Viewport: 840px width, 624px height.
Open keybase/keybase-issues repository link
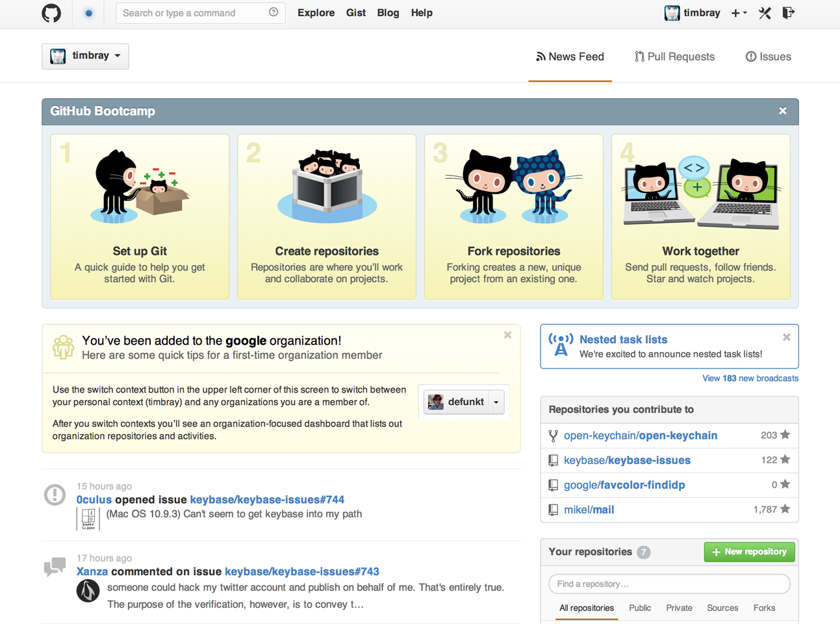pos(627,460)
